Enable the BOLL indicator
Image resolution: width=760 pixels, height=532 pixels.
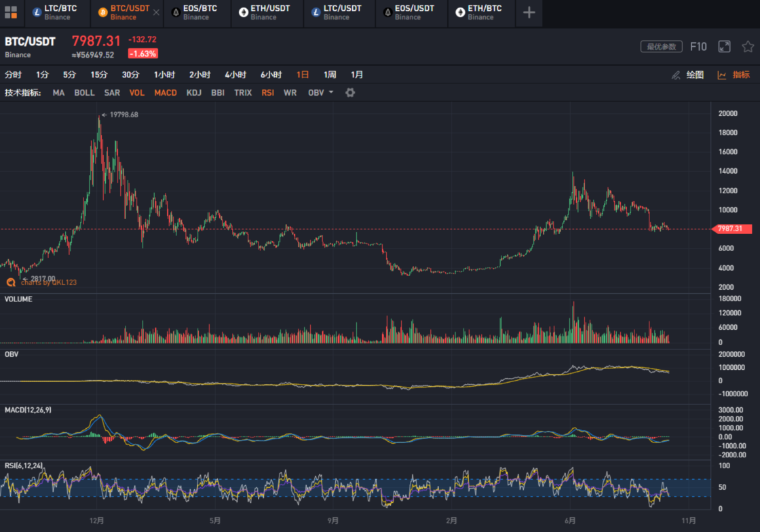pyautogui.click(x=84, y=92)
